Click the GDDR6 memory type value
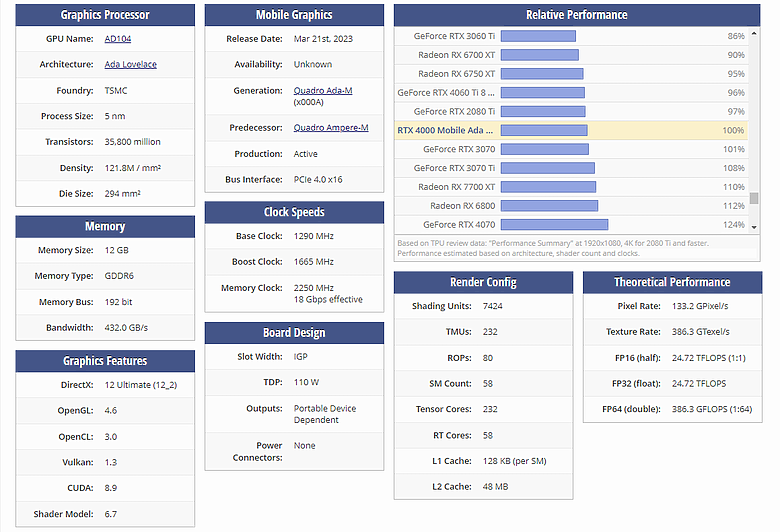This screenshot has width=780, height=532. click(119, 276)
